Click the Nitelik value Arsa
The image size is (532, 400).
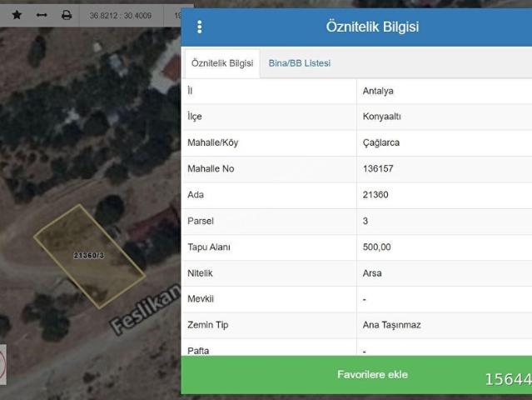372,273
